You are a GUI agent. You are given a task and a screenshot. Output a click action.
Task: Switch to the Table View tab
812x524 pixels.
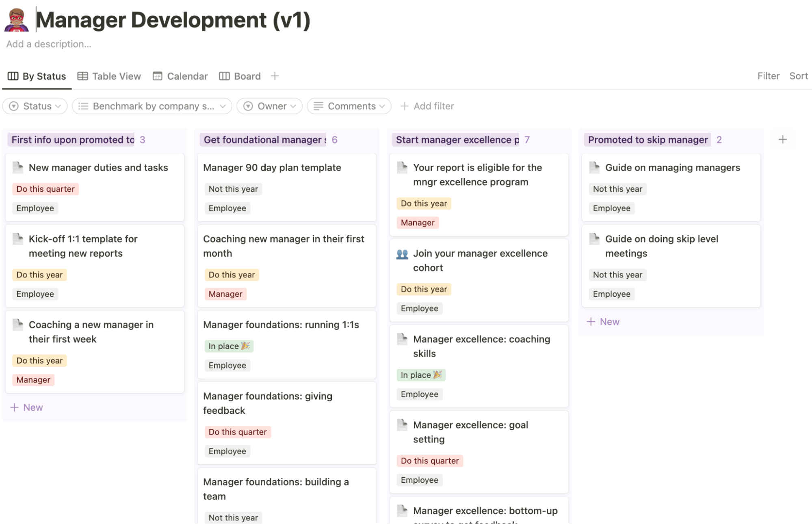point(116,76)
